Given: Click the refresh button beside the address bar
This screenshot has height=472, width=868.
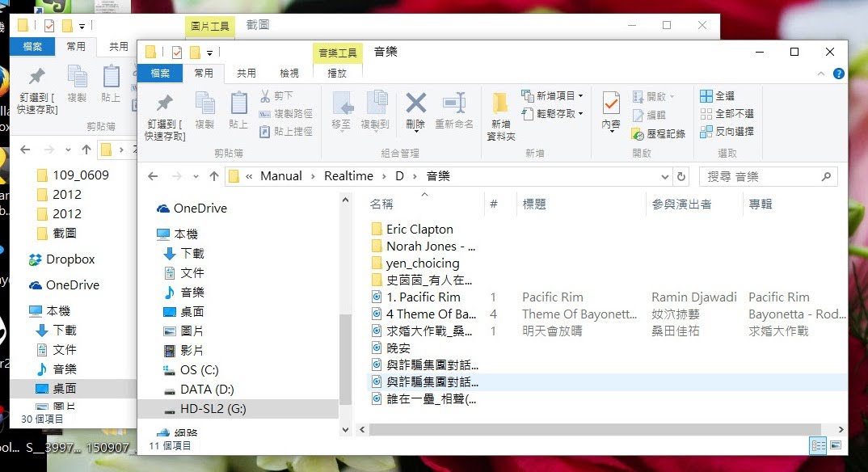Looking at the screenshot, I should pyautogui.click(x=681, y=177).
